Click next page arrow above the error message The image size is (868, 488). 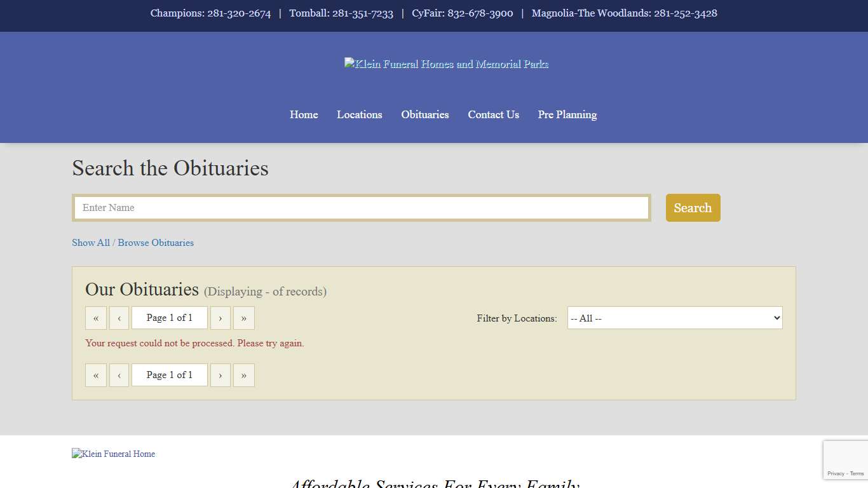point(220,318)
